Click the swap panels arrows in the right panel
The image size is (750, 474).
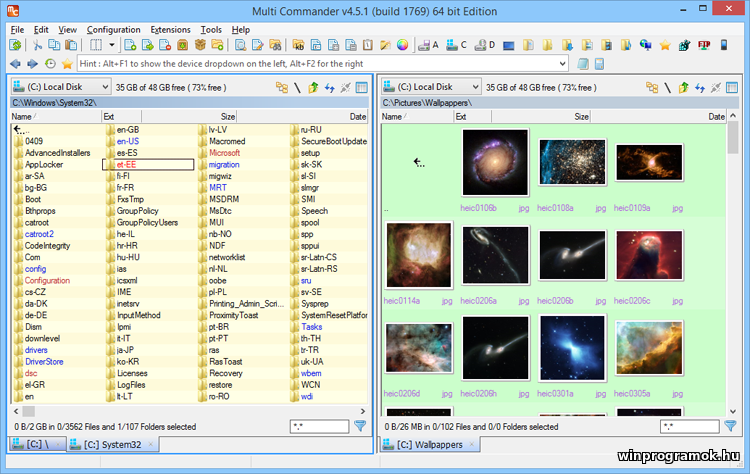(700, 88)
